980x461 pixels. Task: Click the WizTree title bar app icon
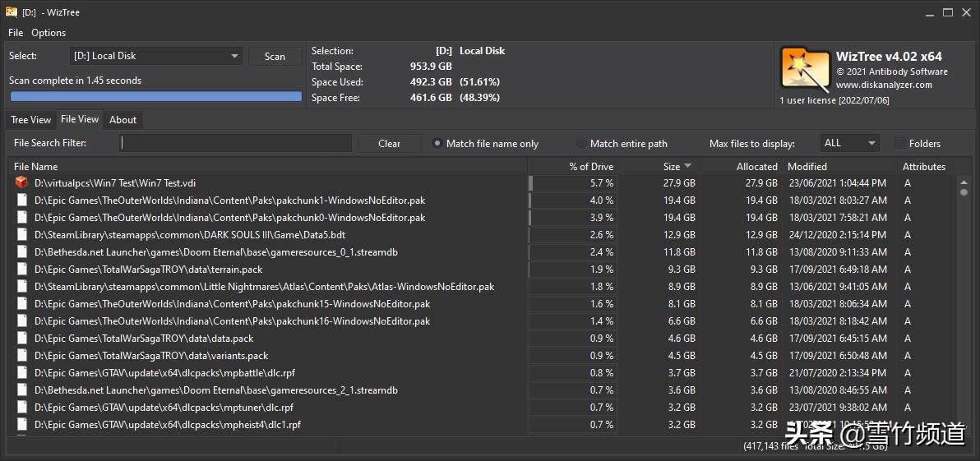point(12,12)
